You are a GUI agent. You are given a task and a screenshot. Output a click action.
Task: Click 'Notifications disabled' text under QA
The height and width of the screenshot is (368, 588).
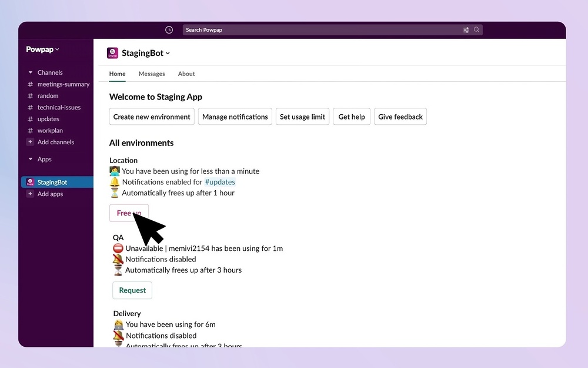[161, 260]
